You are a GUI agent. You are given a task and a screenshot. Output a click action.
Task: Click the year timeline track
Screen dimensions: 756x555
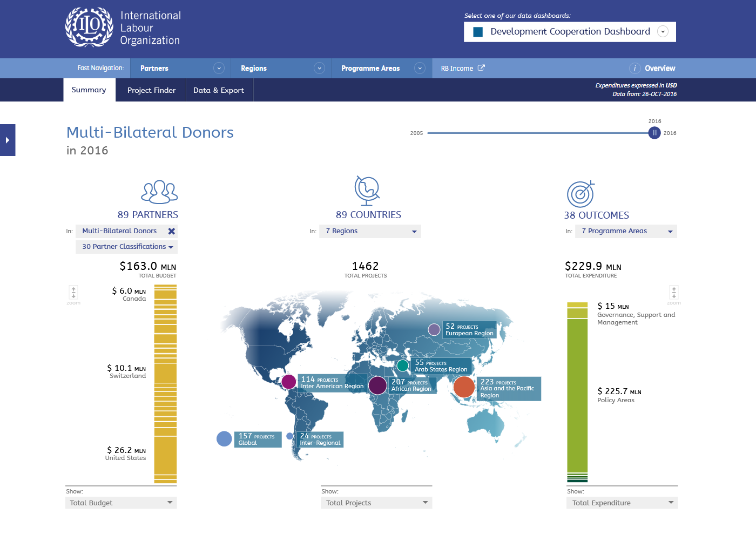click(x=538, y=133)
